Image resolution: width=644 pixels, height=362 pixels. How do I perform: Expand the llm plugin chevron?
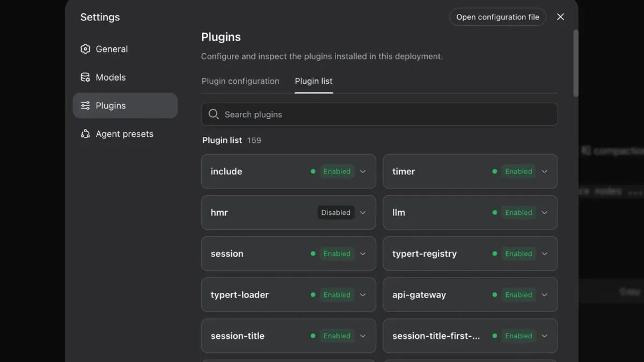click(x=545, y=213)
